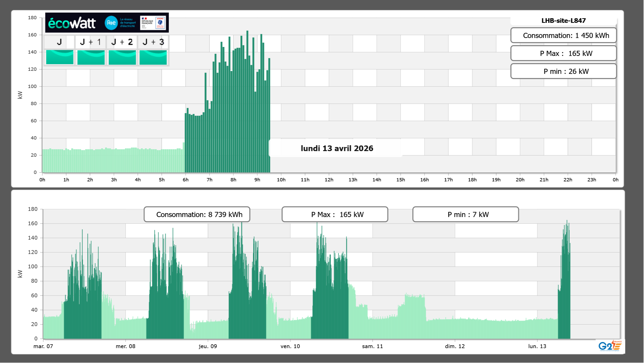Click the LHB-site-L847 site title

[x=563, y=21]
